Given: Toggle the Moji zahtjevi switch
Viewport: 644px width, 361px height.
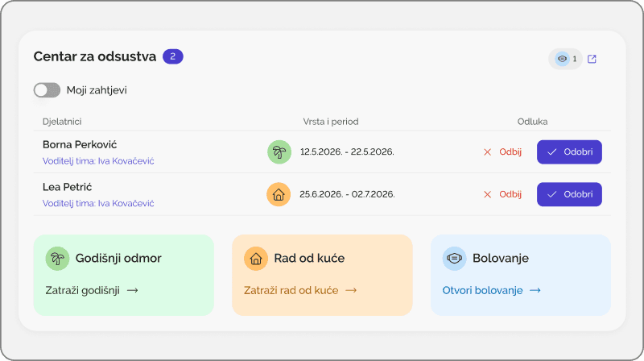Looking at the screenshot, I should 47,90.
